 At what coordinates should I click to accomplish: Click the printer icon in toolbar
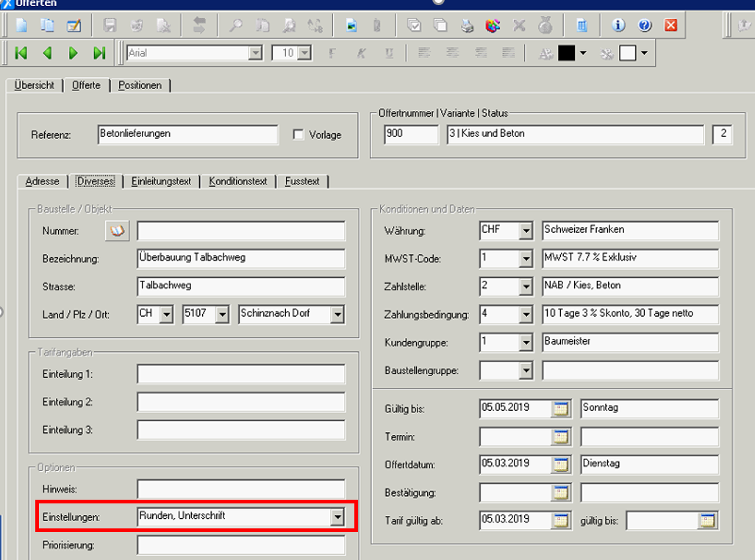pyautogui.click(x=467, y=26)
